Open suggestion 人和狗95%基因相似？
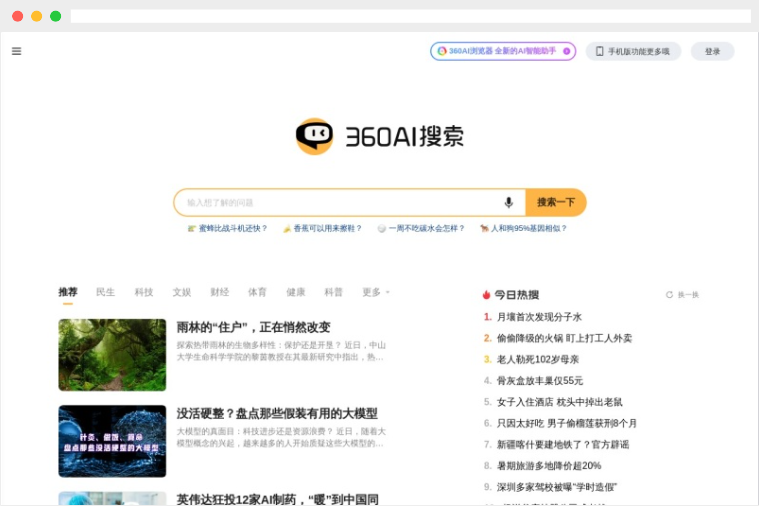 point(529,228)
